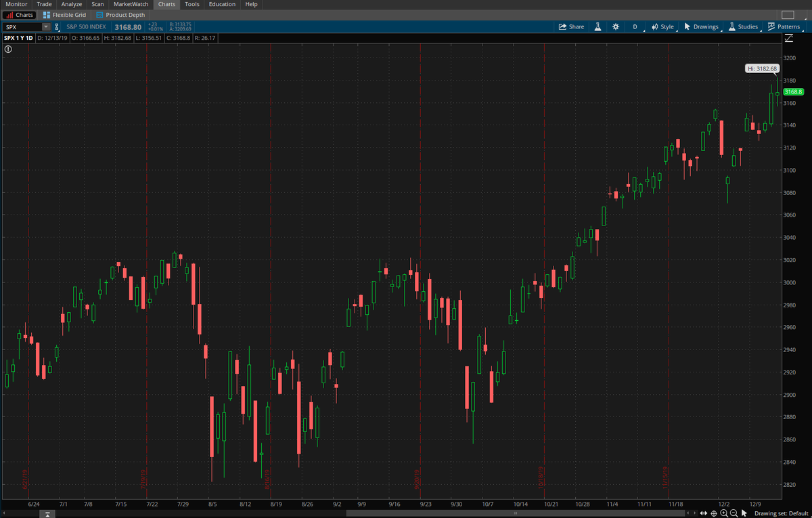Viewport: 812px width, 518px height.
Task: Open the Product Depth subtab
Action: (120, 15)
